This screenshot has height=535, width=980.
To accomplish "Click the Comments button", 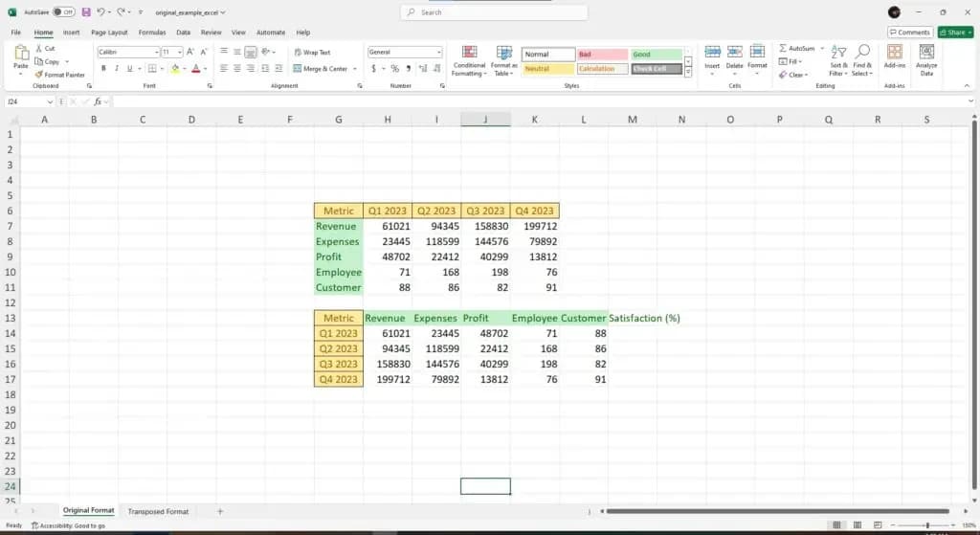I will click(x=910, y=32).
